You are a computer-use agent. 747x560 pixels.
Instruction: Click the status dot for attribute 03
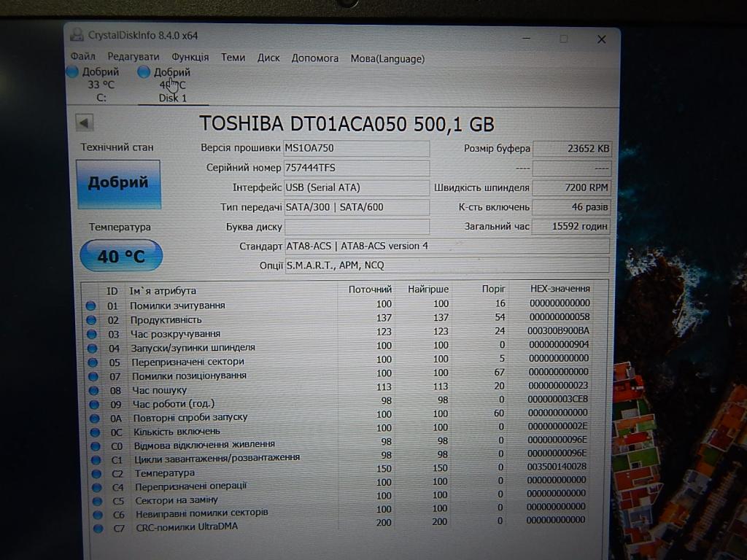tap(91, 334)
